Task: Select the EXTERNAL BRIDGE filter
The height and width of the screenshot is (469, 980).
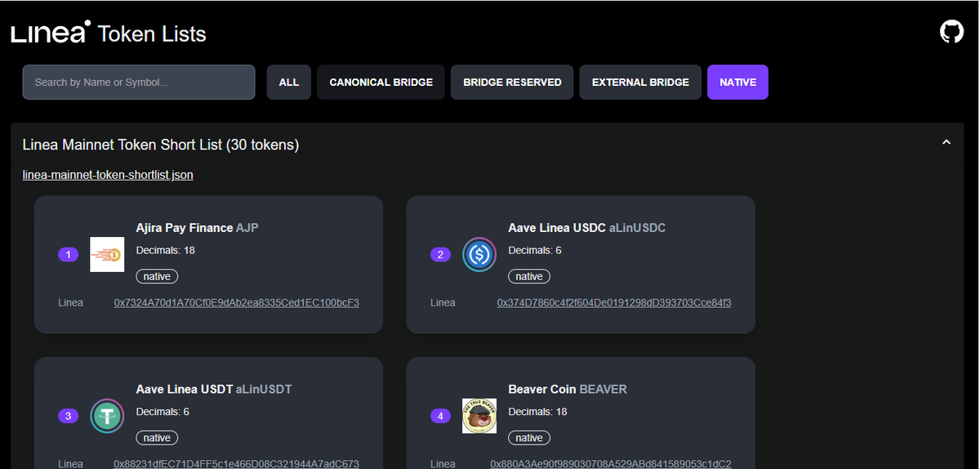Action: pyautogui.click(x=640, y=83)
